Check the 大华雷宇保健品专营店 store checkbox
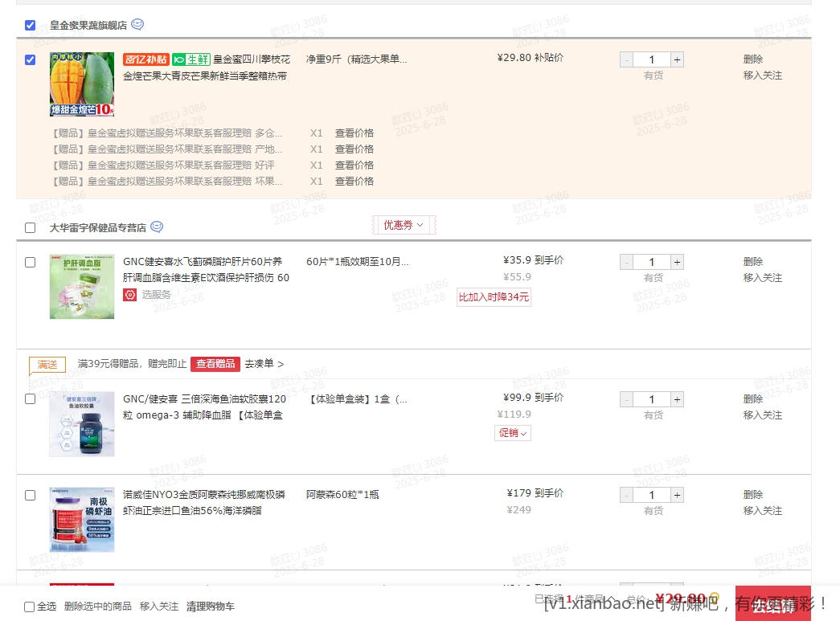This screenshot has width=840, height=621. pyautogui.click(x=30, y=227)
